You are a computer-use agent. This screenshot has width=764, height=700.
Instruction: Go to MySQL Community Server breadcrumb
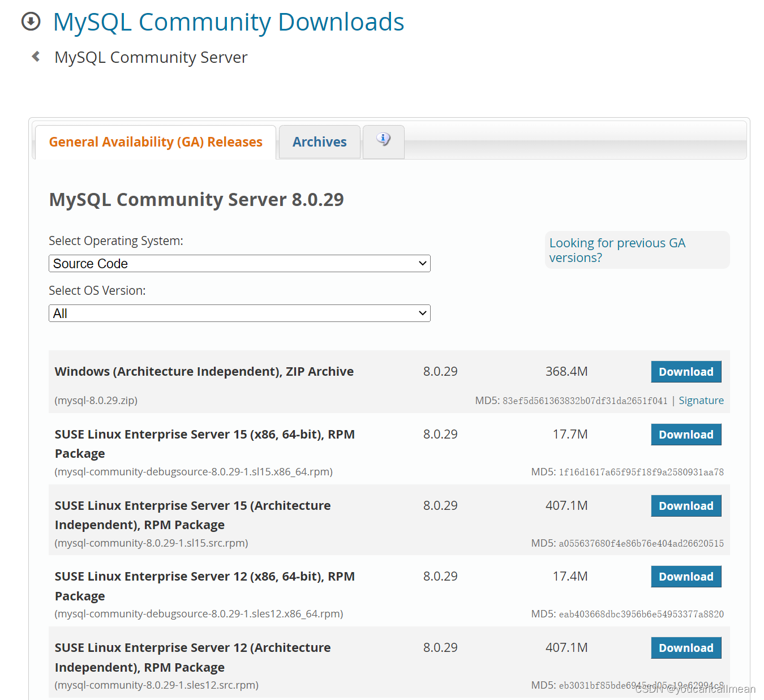[x=151, y=57]
